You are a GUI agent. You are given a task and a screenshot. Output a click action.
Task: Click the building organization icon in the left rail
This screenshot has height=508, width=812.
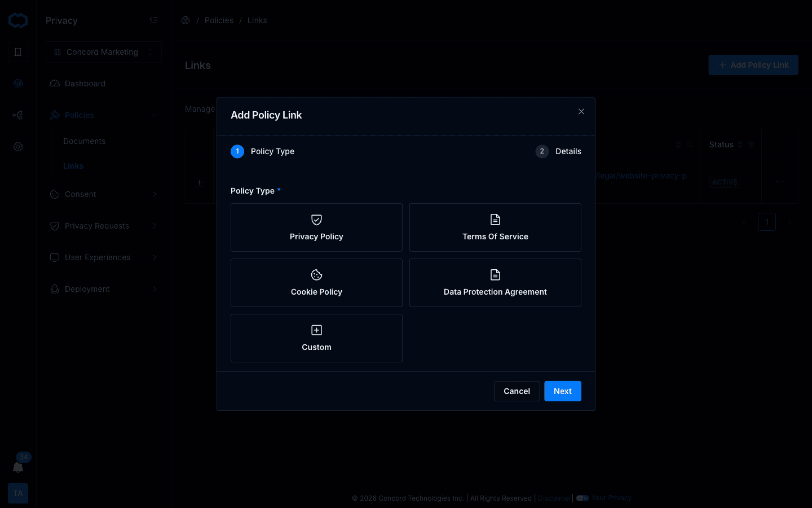(x=18, y=52)
